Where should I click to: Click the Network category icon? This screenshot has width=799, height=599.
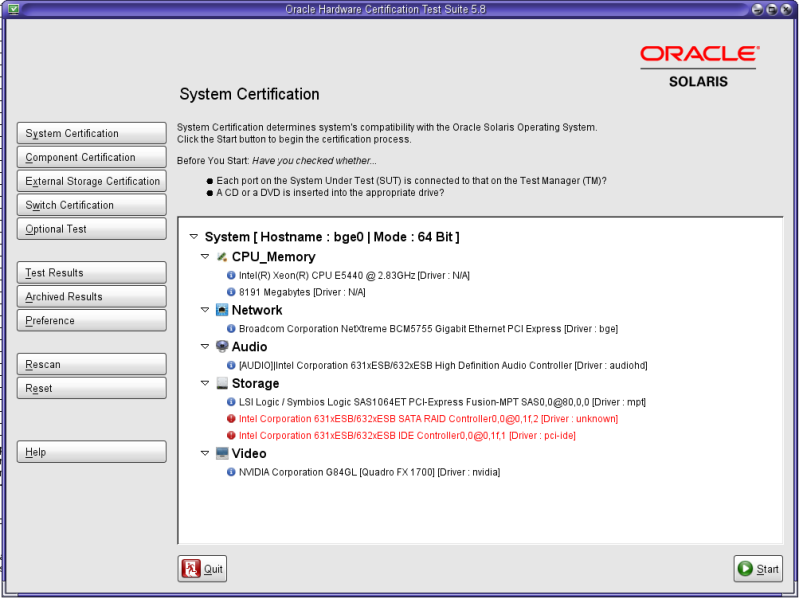coord(222,310)
